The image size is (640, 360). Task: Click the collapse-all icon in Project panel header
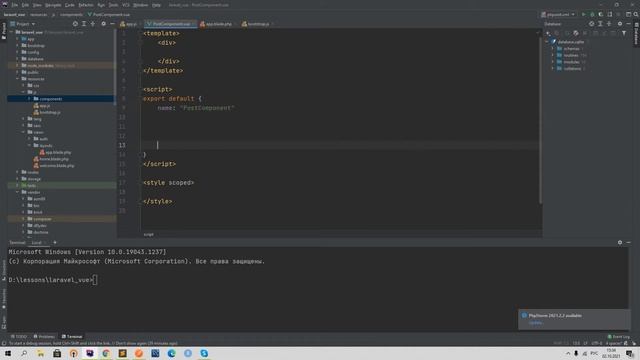(93, 24)
